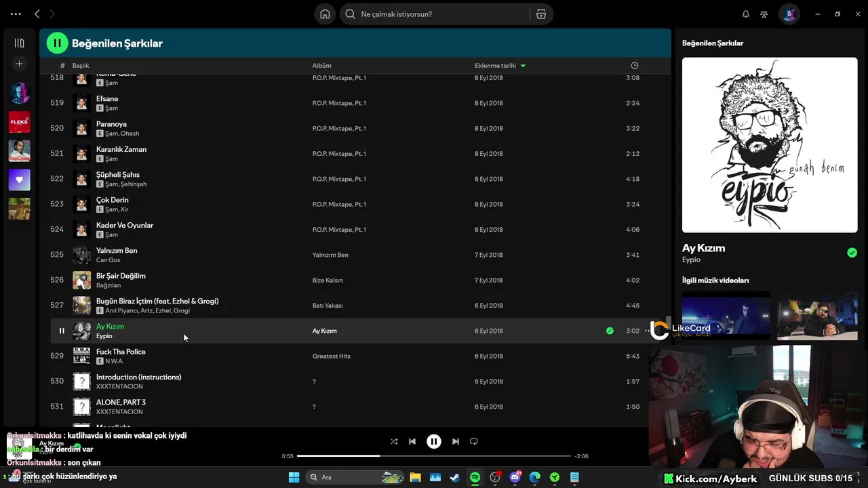Skip to next track
Viewport: 868px width, 488px height.
[x=456, y=441]
